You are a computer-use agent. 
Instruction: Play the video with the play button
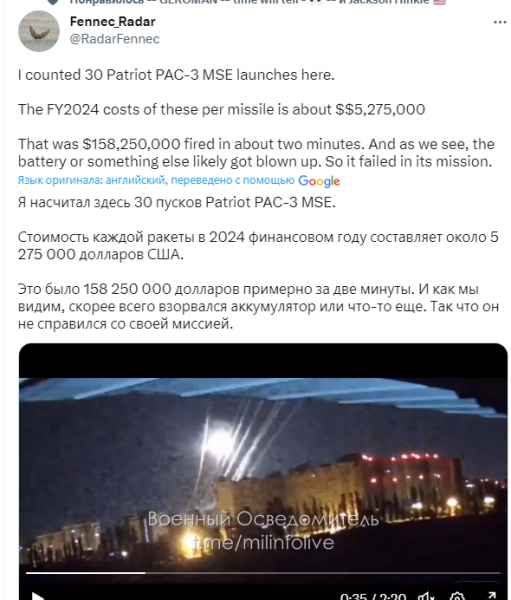coord(38,596)
